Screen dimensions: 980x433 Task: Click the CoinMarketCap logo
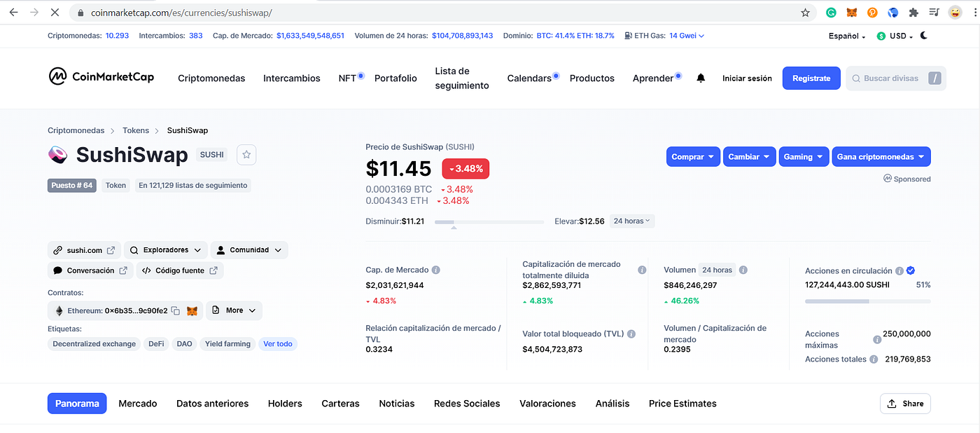pyautogui.click(x=101, y=77)
